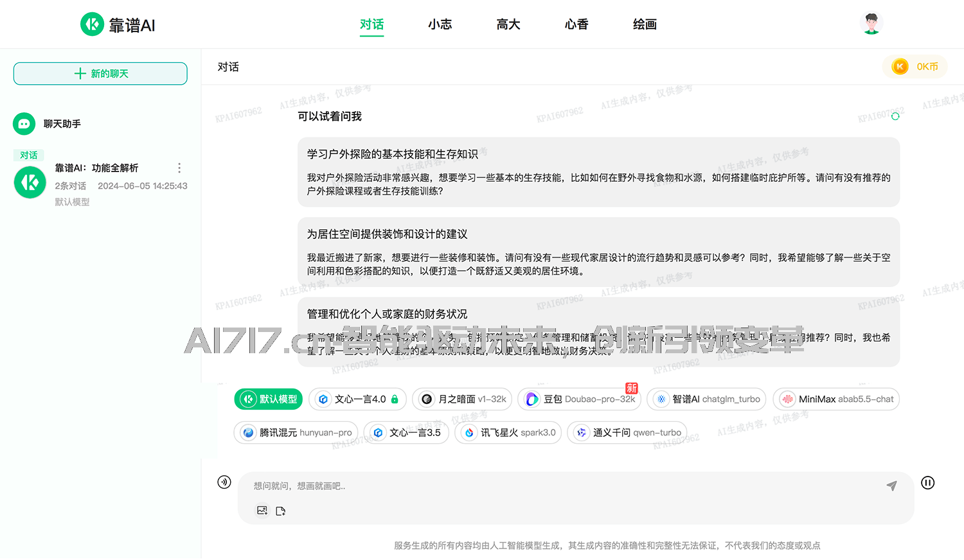964x560 pixels.
Task: Click the gold K coin icon
Action: click(900, 66)
